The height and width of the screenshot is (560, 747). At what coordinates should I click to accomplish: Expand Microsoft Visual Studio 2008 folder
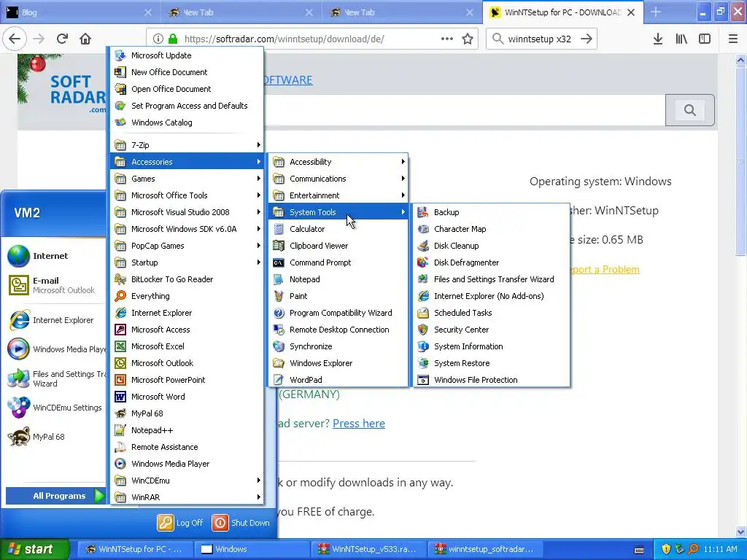(x=187, y=212)
